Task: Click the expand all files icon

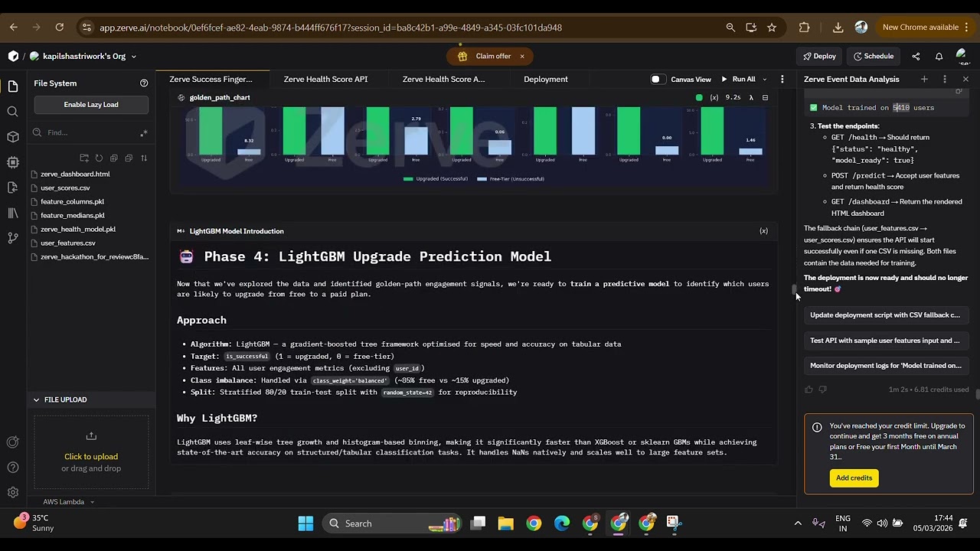Action: click(x=114, y=158)
